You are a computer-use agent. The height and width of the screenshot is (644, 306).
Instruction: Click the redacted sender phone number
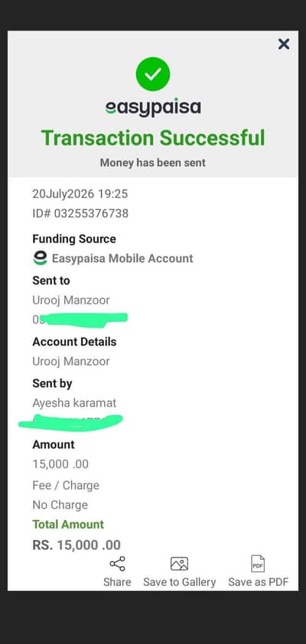pyautogui.click(x=70, y=423)
